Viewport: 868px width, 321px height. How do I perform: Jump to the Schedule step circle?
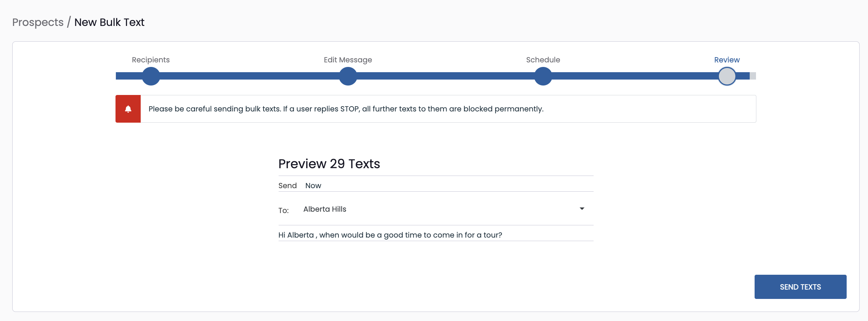point(543,76)
